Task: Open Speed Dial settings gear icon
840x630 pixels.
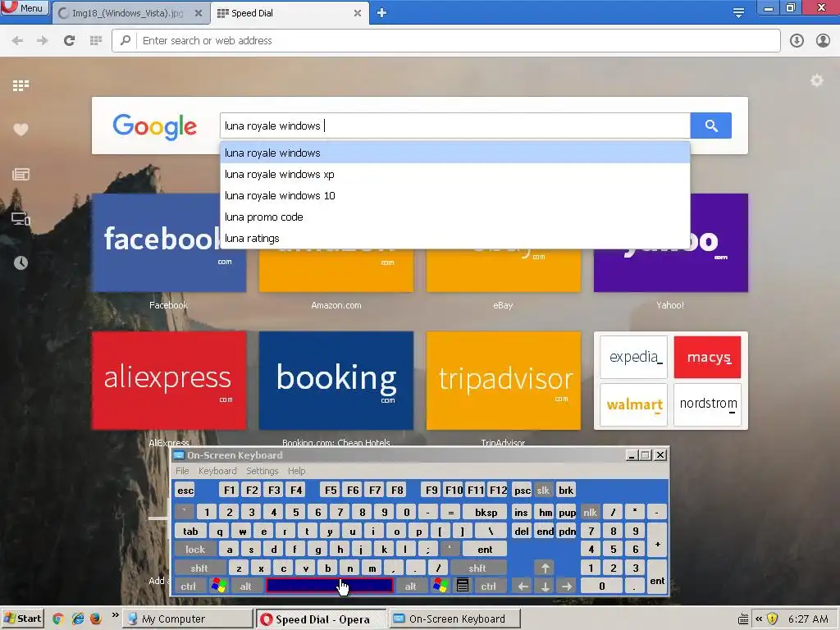Action: (x=816, y=81)
